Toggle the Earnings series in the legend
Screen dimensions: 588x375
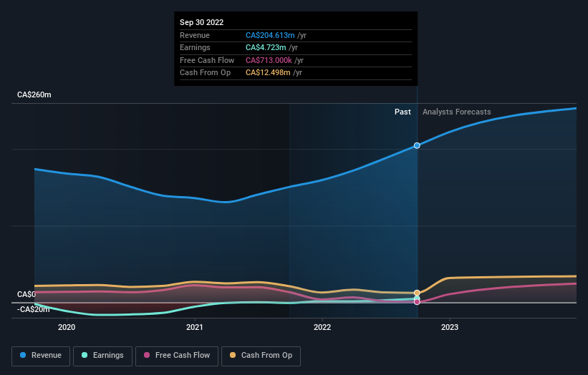(102, 356)
